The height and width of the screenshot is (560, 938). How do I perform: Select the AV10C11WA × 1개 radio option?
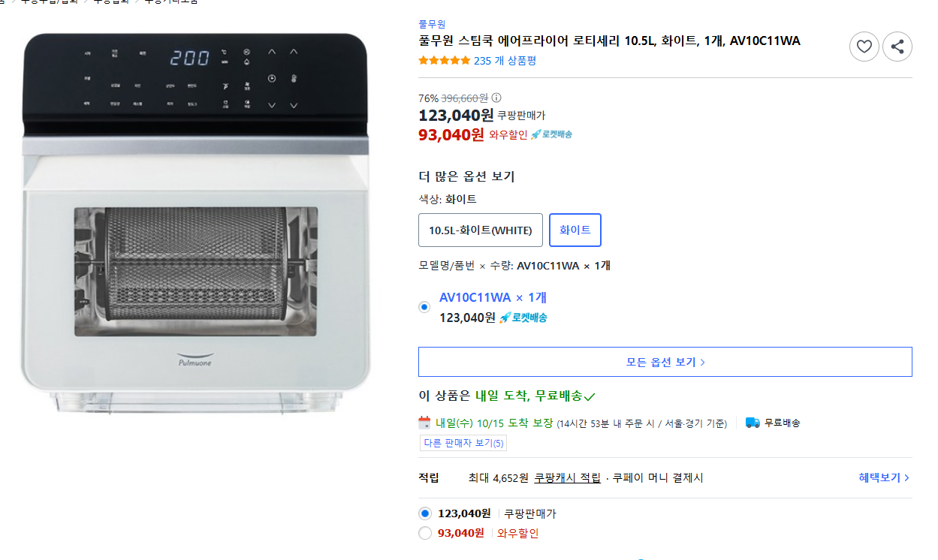click(x=424, y=306)
